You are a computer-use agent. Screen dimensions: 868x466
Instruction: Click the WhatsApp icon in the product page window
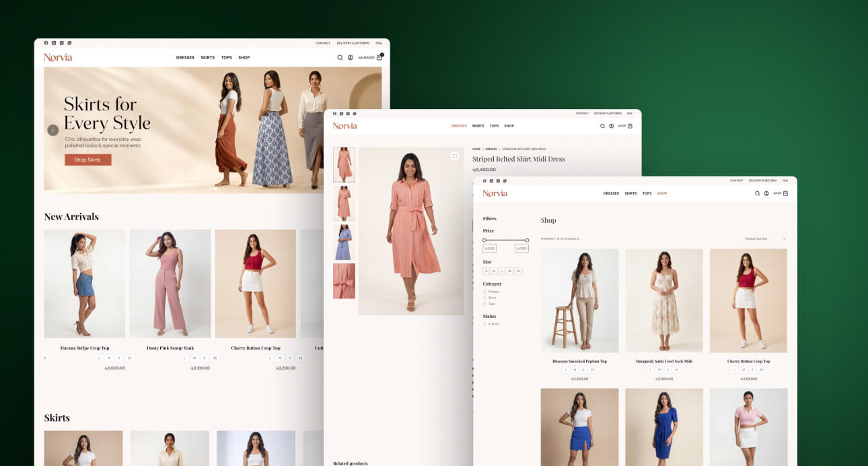pos(355,113)
